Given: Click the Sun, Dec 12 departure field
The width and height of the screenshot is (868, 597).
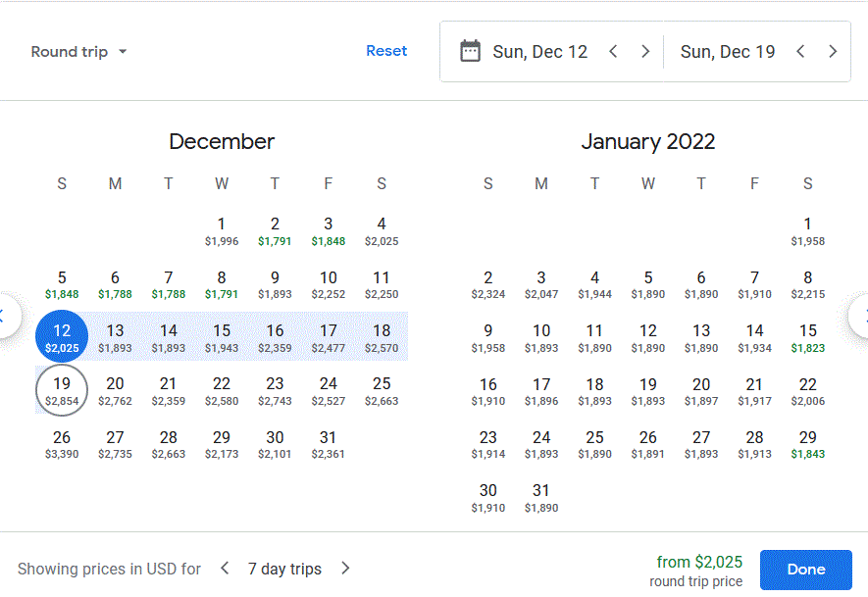Looking at the screenshot, I should tap(539, 52).
